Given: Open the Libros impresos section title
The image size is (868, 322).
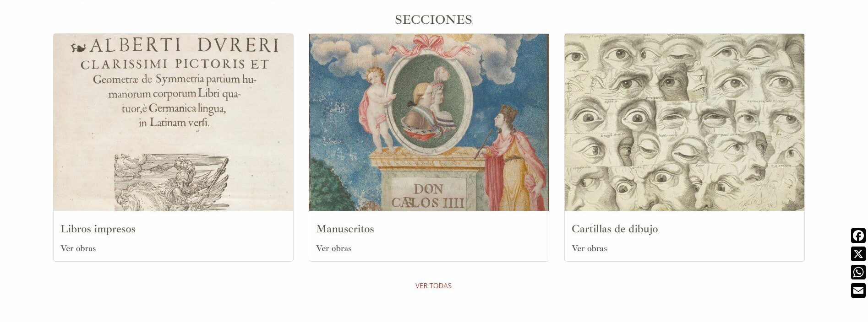Looking at the screenshot, I should [98, 229].
